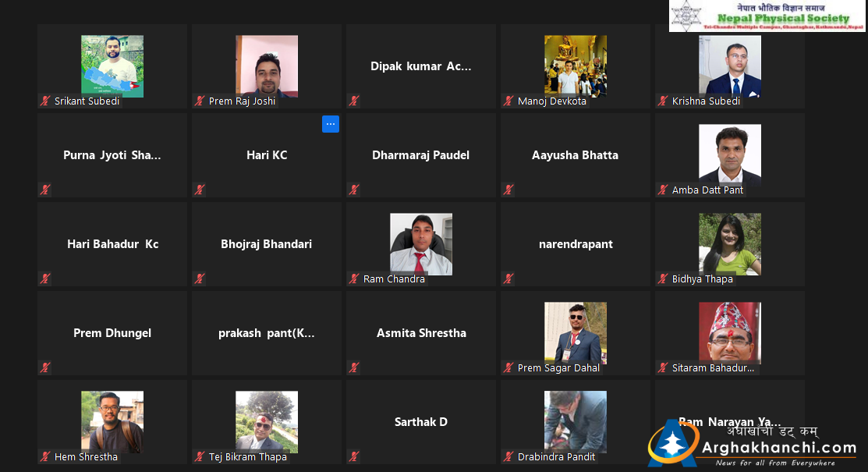The image size is (868, 472).
Task: Click the Nepal Physical Society logo banner
Action: 767,16
